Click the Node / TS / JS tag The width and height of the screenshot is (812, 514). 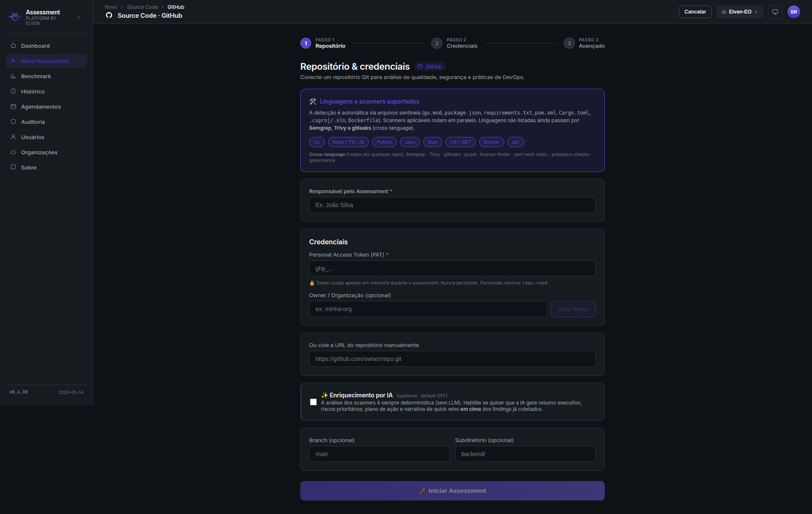(348, 142)
